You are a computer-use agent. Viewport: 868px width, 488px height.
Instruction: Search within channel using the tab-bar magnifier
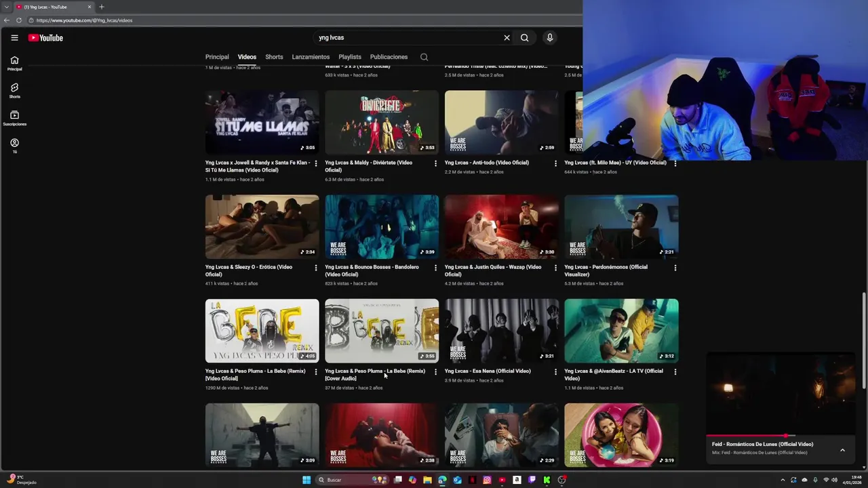pos(424,57)
